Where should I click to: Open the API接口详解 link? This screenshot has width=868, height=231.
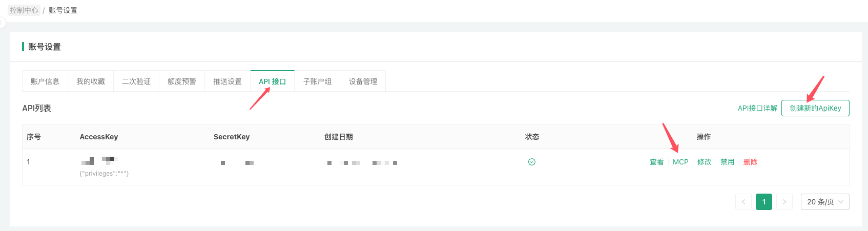(757, 108)
